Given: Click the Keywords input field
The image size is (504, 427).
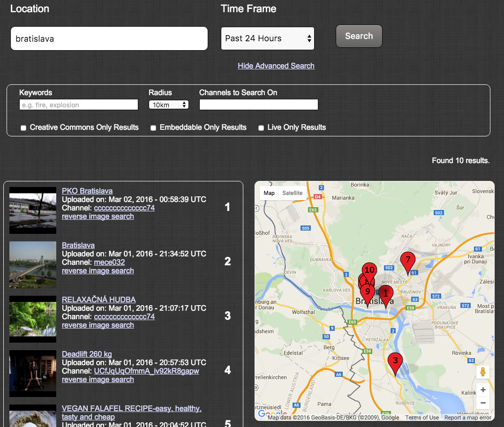Looking at the screenshot, I should coord(79,105).
